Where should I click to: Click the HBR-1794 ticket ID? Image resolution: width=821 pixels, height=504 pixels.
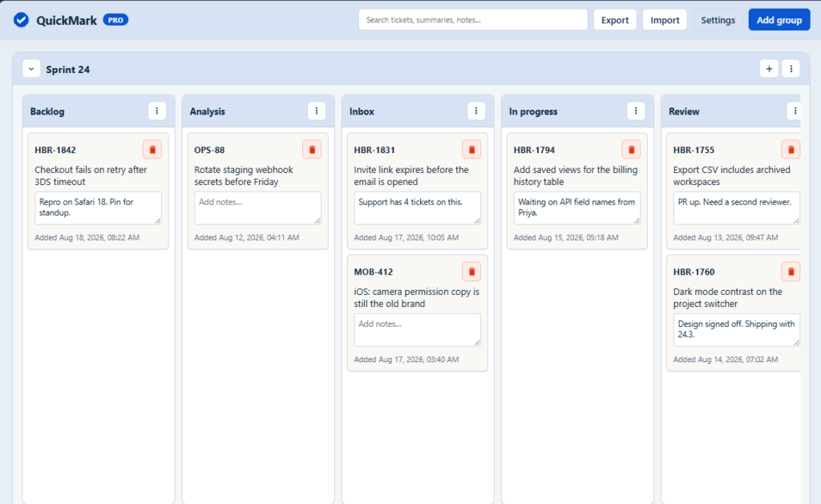click(x=534, y=150)
